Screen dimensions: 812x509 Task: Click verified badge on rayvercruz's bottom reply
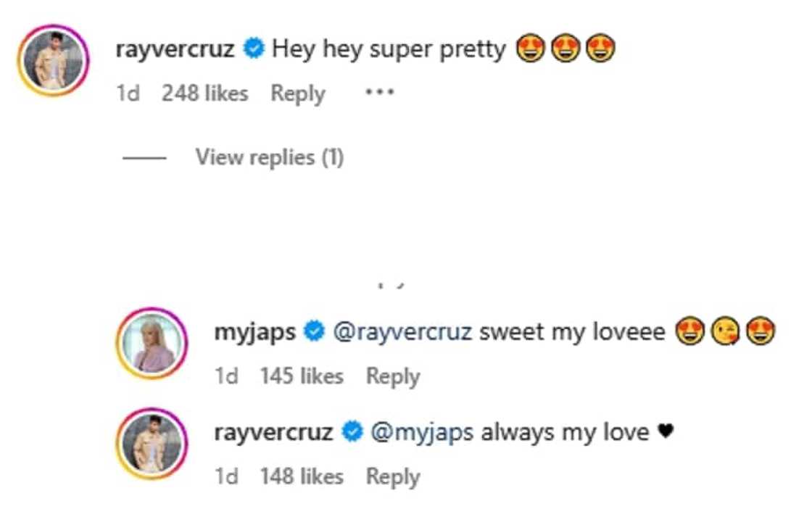point(352,433)
